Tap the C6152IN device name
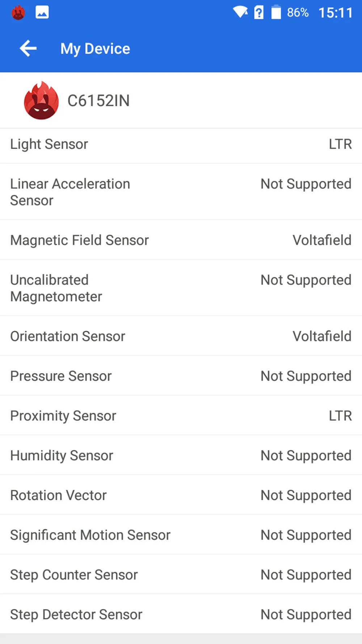 click(98, 100)
